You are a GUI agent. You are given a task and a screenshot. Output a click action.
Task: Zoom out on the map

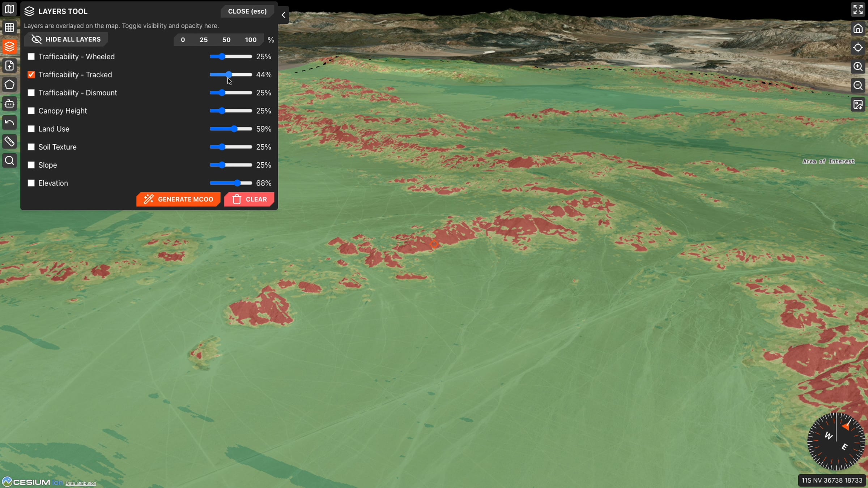(858, 86)
